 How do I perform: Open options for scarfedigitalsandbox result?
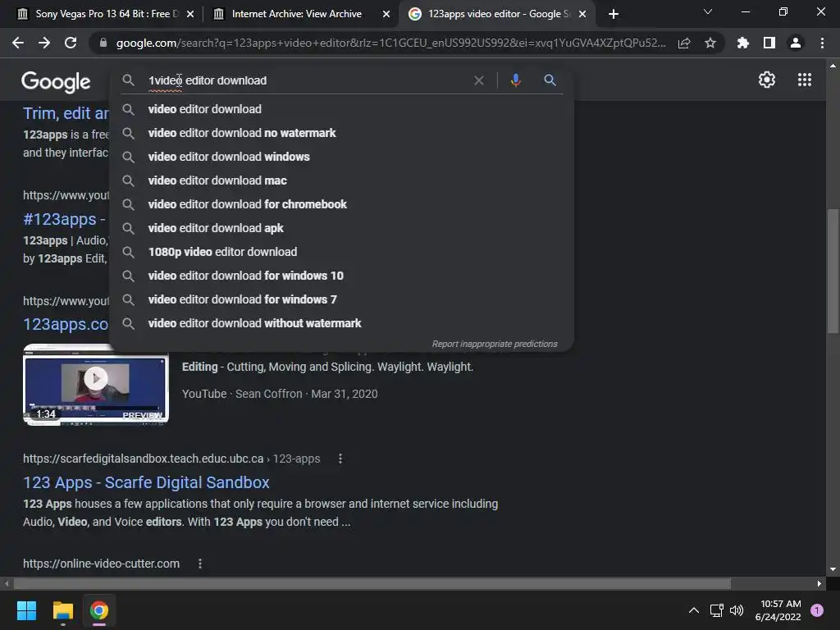coord(340,459)
